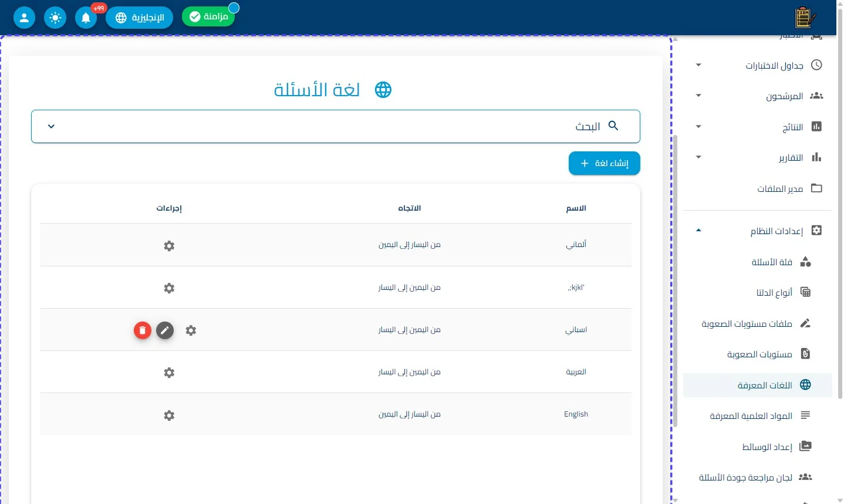The image size is (844, 504).
Task: Click the group icon beside لجان مراجعة جودة الأسئلة
Action: coord(805,477)
